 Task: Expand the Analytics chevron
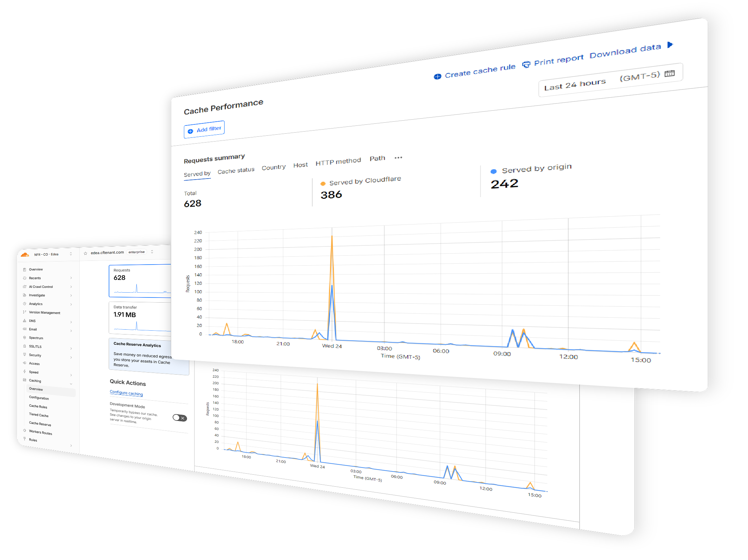71,304
